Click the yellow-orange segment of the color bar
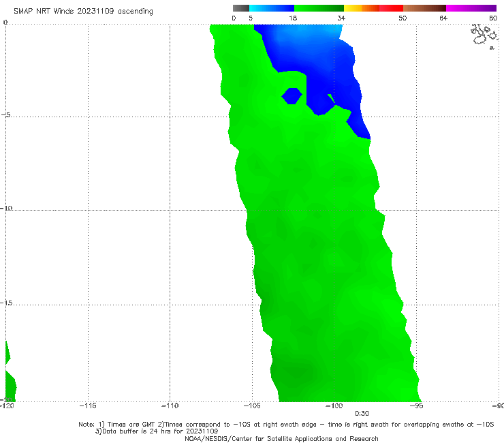The image size is (504, 443). pyautogui.click(x=362, y=8)
